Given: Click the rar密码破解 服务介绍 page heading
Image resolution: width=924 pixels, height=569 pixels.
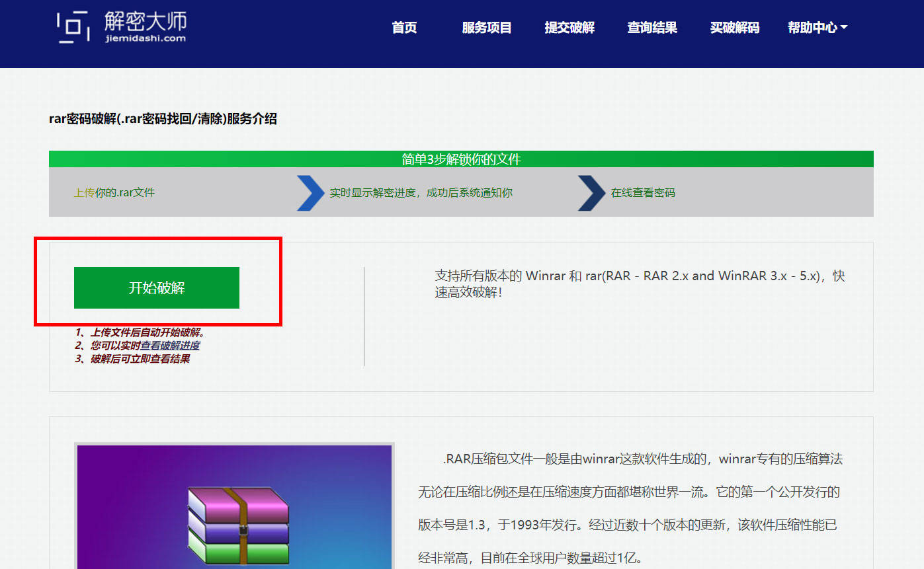Looking at the screenshot, I should 163,119.
